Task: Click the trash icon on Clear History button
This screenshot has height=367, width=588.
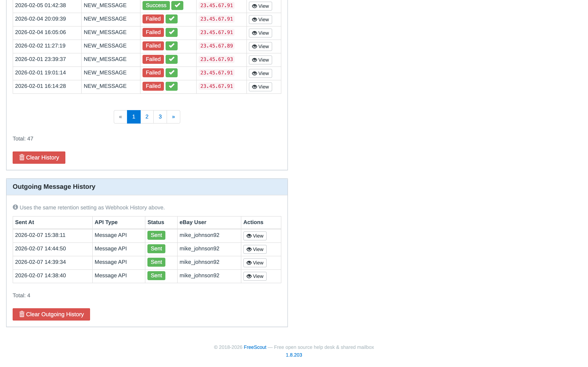Action: click(x=22, y=157)
